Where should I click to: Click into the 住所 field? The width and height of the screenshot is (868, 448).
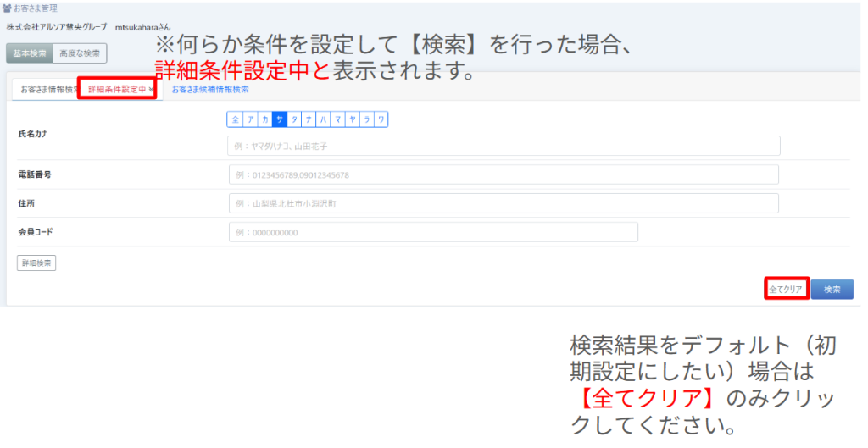pyautogui.click(x=504, y=204)
